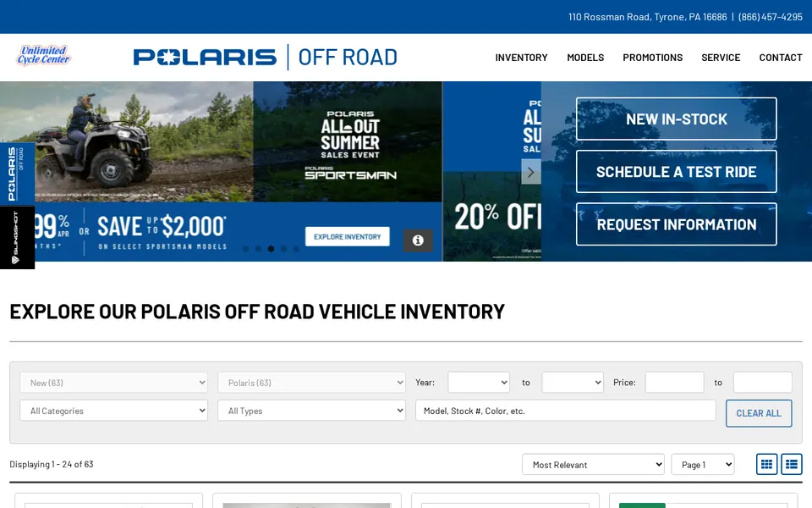
Task: Click the Model, Stock #, Color search field
Action: pyautogui.click(x=566, y=411)
